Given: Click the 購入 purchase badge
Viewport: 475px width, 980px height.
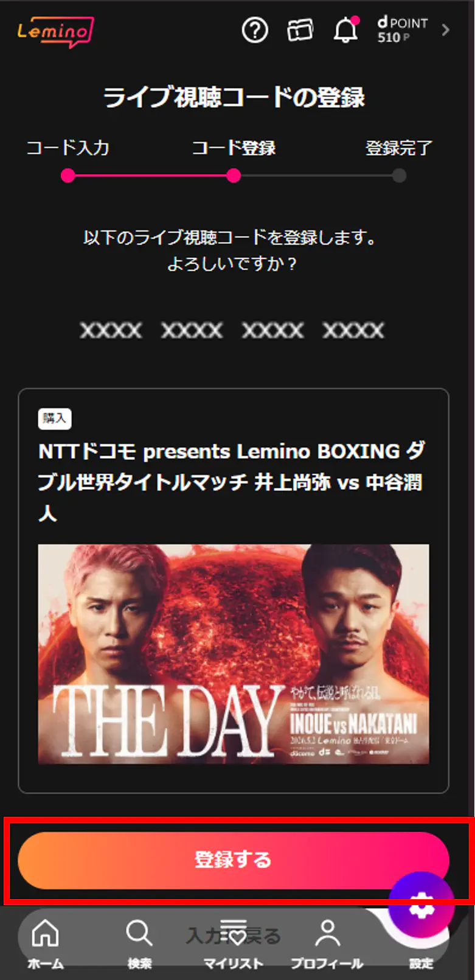Looking at the screenshot, I should tap(55, 419).
